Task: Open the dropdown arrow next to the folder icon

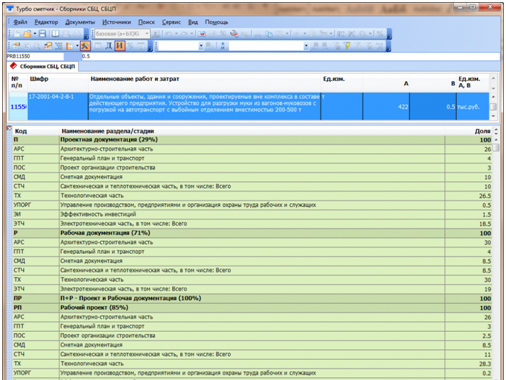Action: (35, 34)
